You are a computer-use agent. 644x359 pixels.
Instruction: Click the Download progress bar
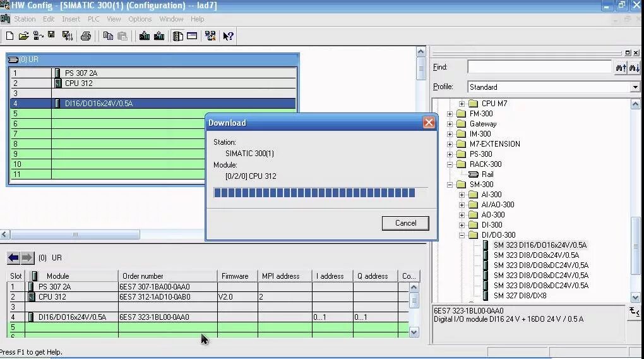[320, 192]
